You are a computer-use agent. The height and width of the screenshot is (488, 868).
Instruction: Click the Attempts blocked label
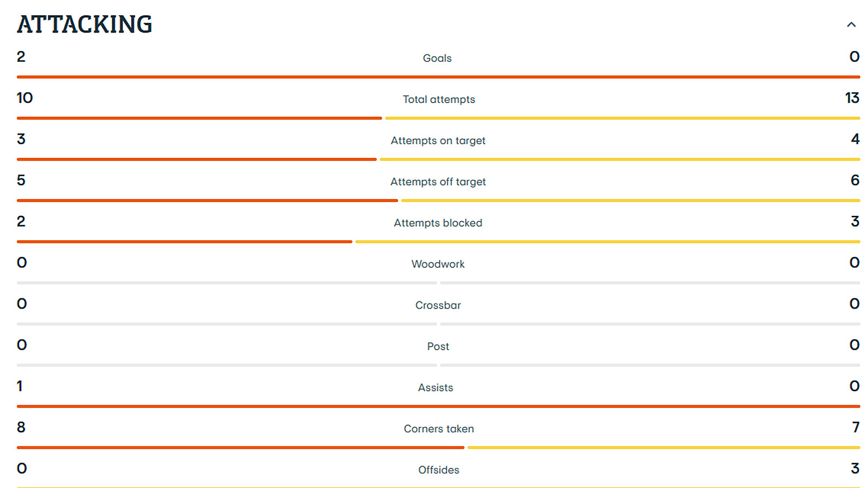click(x=438, y=223)
